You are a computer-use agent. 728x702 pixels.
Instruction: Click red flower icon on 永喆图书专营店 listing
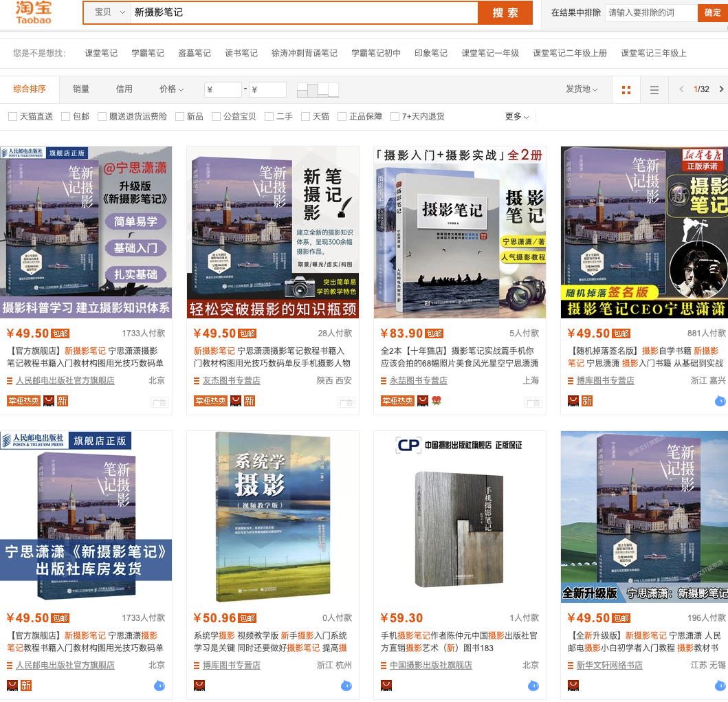tap(437, 401)
